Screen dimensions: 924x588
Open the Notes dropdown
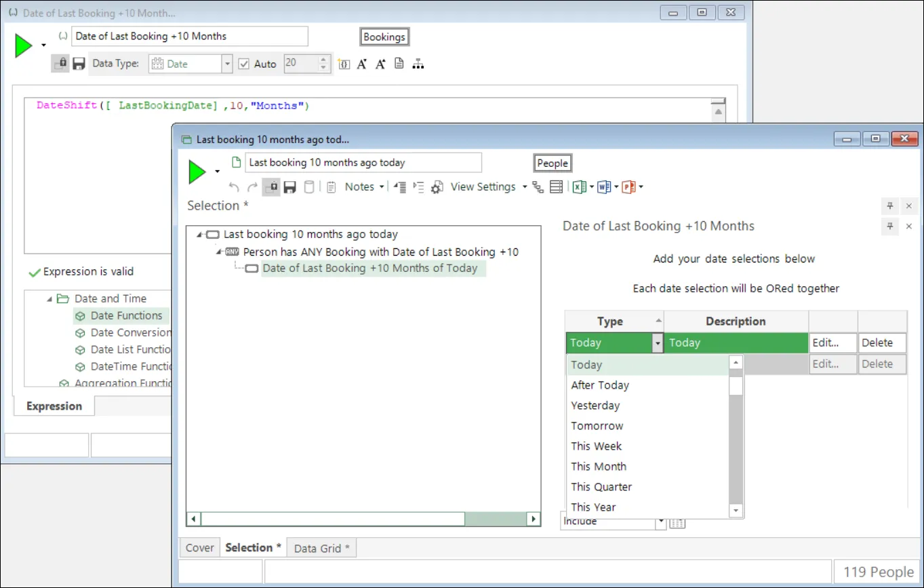point(382,187)
